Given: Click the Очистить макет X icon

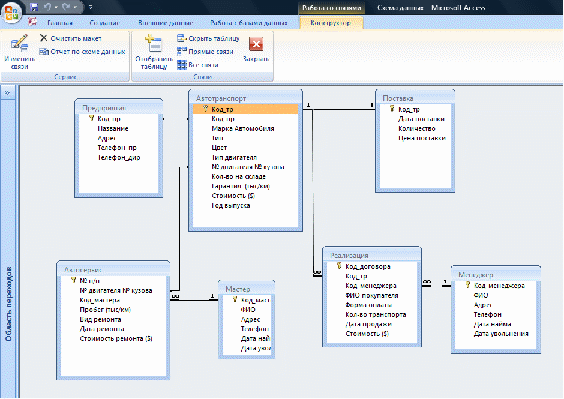Looking at the screenshot, I should [44, 38].
